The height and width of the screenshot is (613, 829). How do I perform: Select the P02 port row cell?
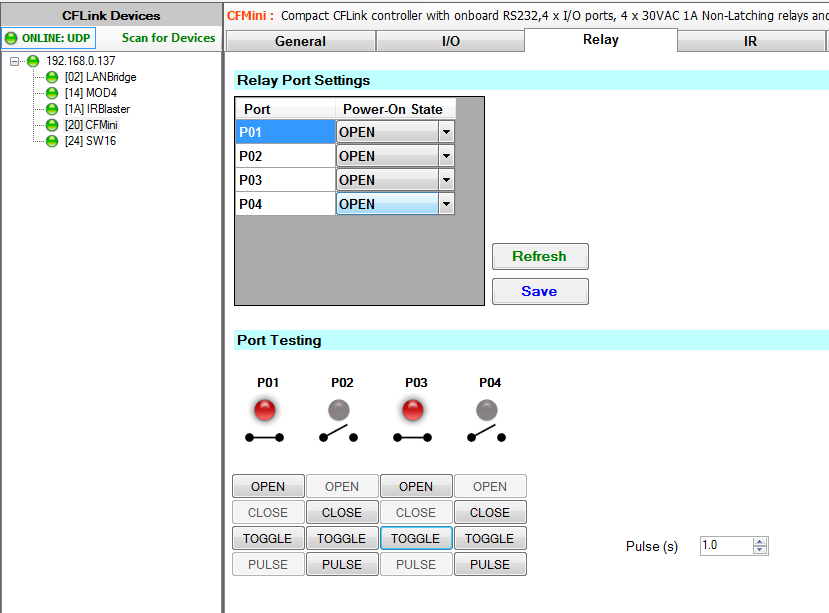(x=285, y=156)
